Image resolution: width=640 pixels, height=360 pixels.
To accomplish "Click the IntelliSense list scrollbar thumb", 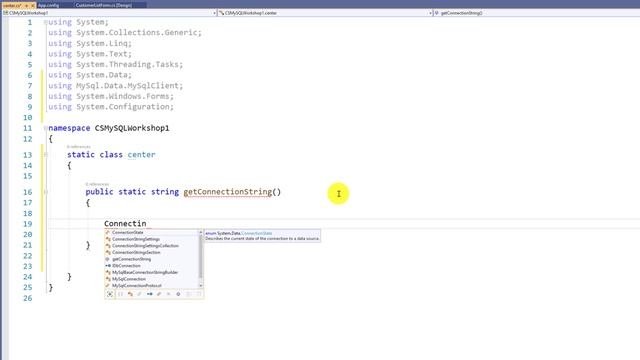I will tap(200, 257).
